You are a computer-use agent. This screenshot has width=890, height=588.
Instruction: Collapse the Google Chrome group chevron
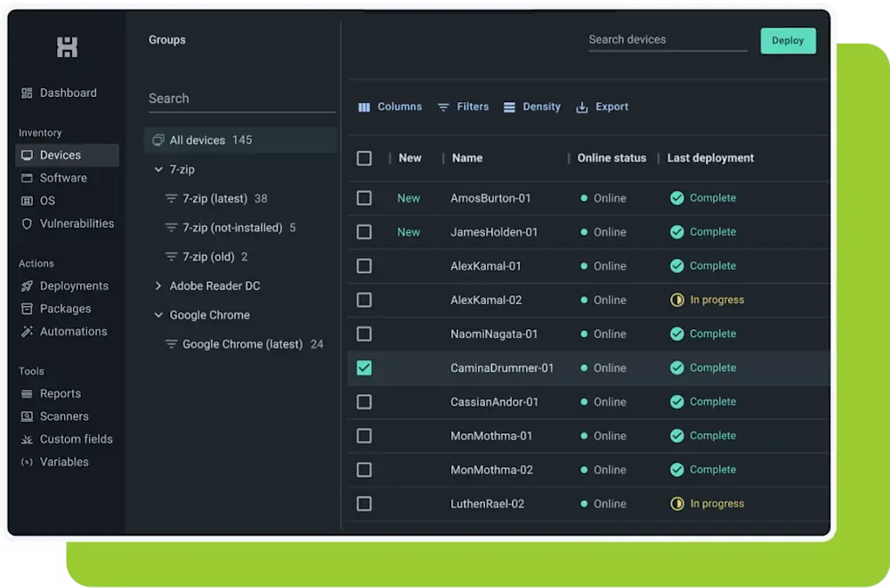[x=158, y=315]
